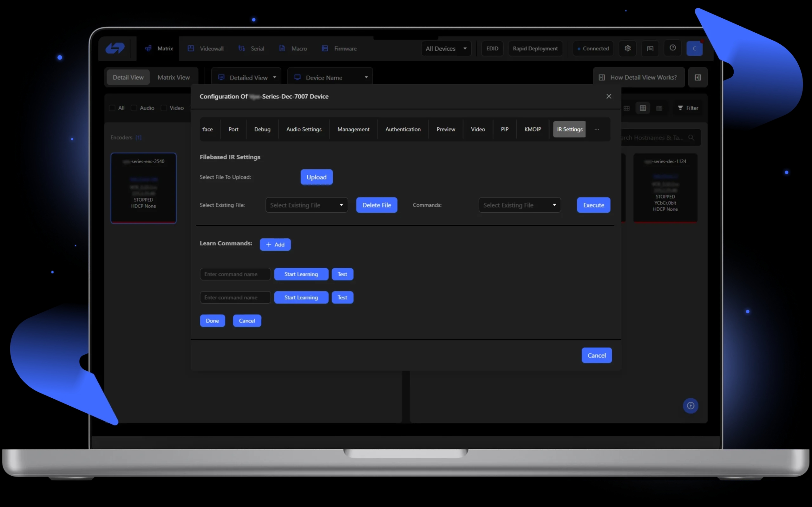Image resolution: width=812 pixels, height=507 pixels.
Task: Click the Execute button
Action: pos(593,205)
